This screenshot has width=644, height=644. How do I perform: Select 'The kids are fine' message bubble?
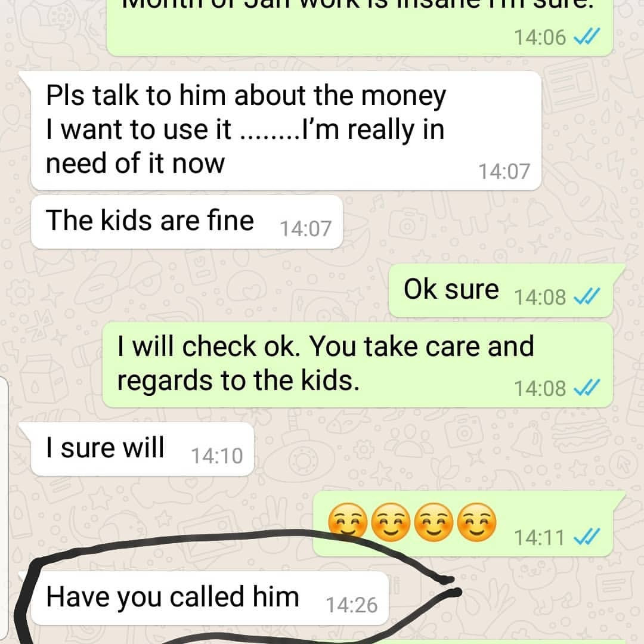[187, 222]
